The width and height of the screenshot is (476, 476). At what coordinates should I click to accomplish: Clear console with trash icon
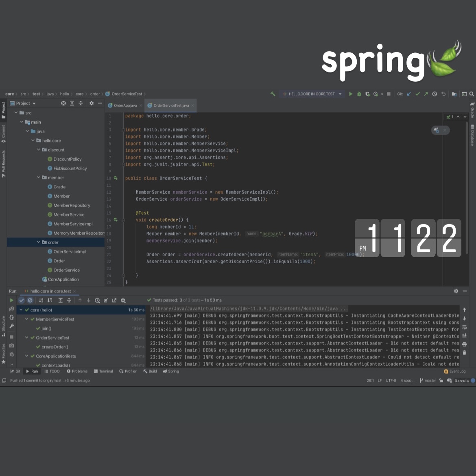pyautogui.click(x=464, y=352)
